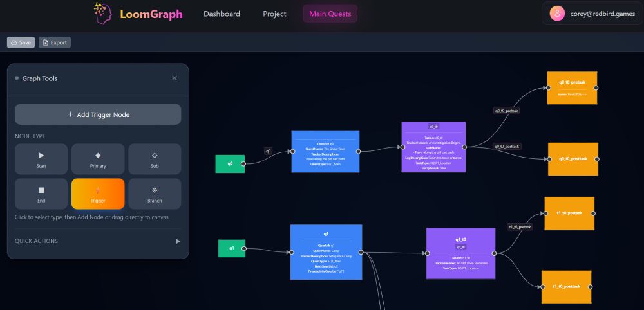Image resolution: width=644 pixels, height=310 pixels.
Task: Export the graph
Action: (x=55, y=42)
